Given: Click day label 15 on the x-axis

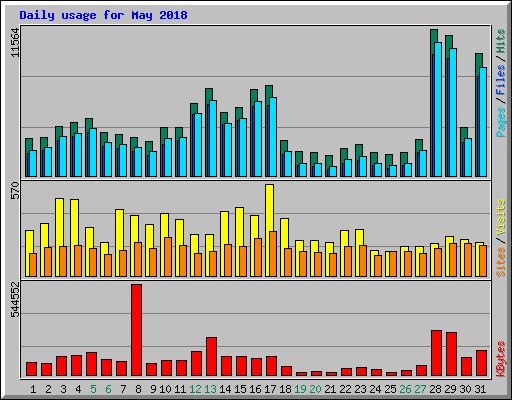Looking at the screenshot, I should (240, 389).
